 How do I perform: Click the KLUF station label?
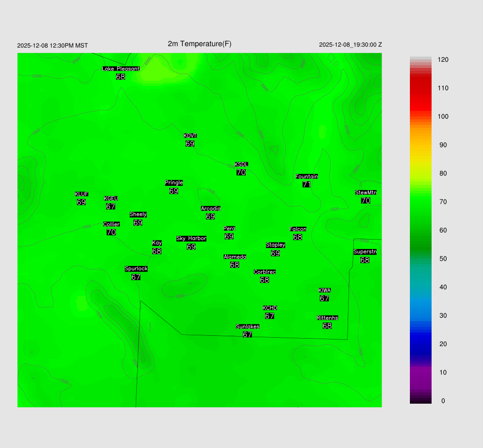(81, 194)
